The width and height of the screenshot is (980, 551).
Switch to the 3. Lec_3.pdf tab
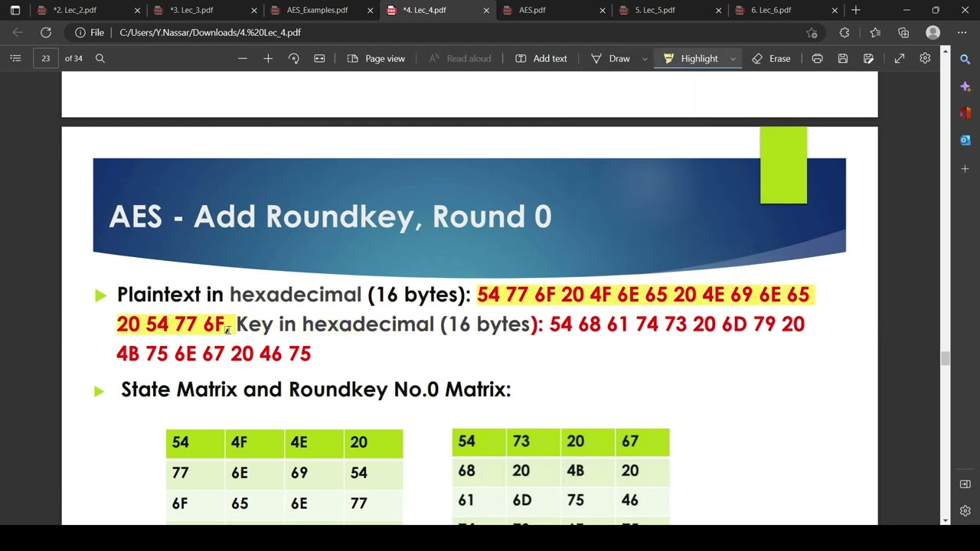point(204,10)
